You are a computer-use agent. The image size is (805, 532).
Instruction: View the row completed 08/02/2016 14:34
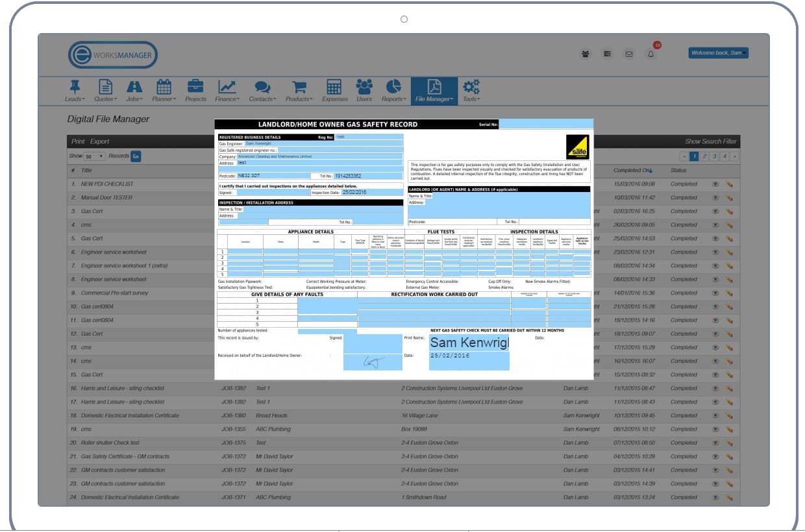pyautogui.click(x=715, y=265)
